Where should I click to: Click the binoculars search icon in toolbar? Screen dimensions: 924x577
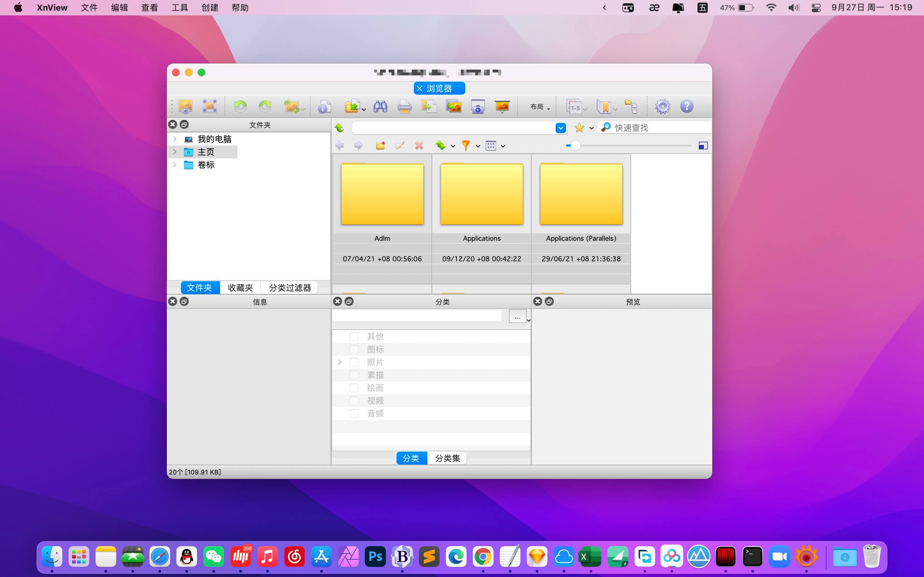(380, 106)
